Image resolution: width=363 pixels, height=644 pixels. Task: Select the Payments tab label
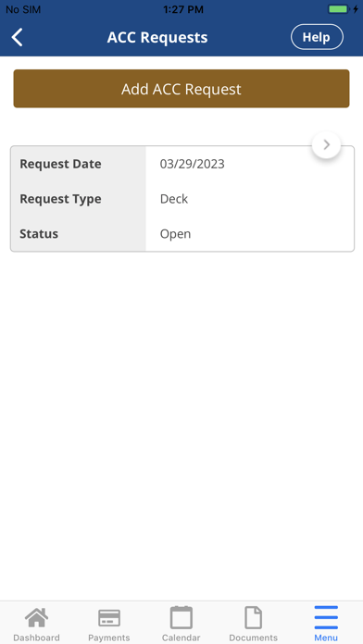point(109,638)
